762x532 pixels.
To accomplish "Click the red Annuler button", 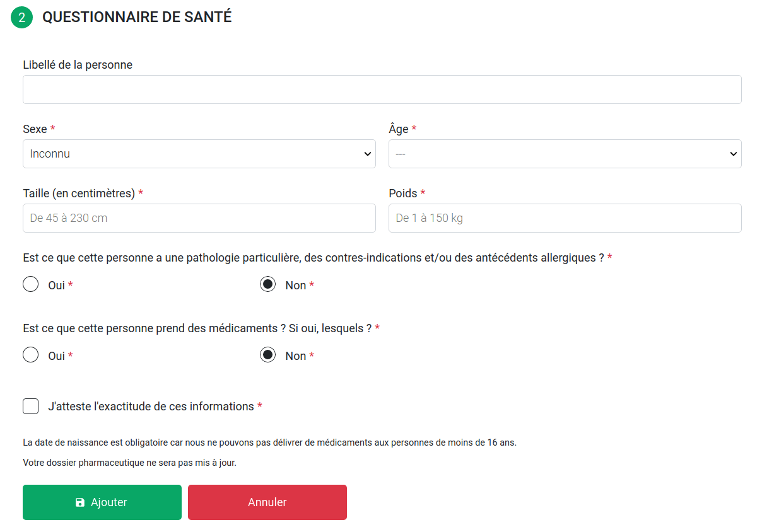I will (267, 502).
